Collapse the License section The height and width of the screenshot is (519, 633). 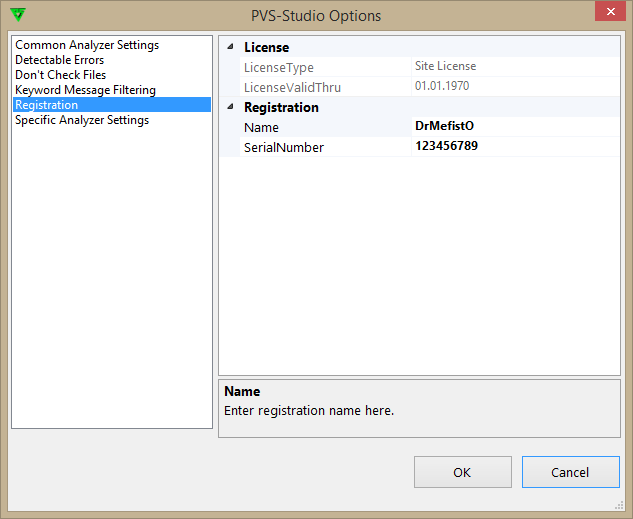(x=232, y=47)
